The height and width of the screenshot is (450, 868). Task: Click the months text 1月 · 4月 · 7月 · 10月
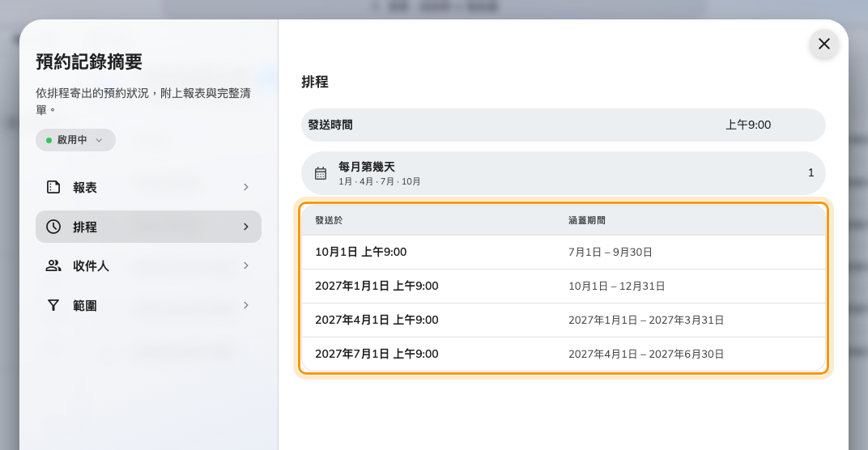click(379, 181)
